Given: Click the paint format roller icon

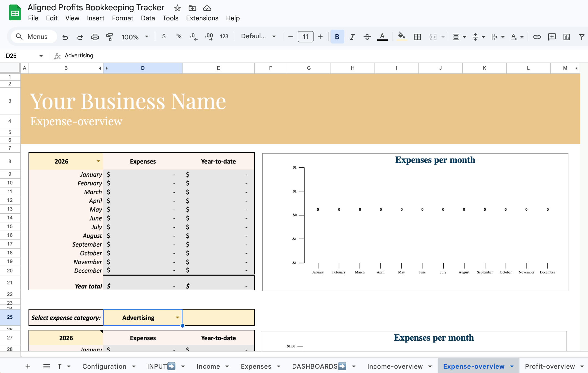Looking at the screenshot, I should coord(110,37).
